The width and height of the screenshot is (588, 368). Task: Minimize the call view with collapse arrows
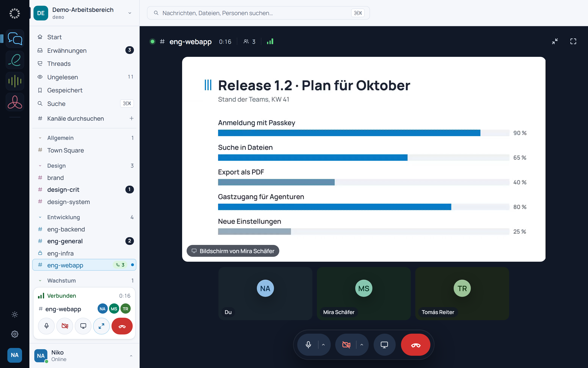[x=555, y=41]
